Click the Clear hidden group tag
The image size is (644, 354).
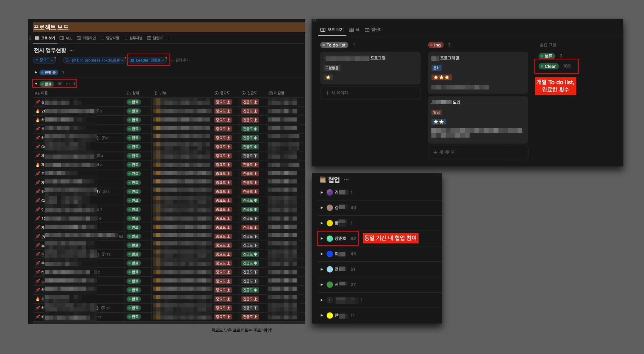click(548, 66)
